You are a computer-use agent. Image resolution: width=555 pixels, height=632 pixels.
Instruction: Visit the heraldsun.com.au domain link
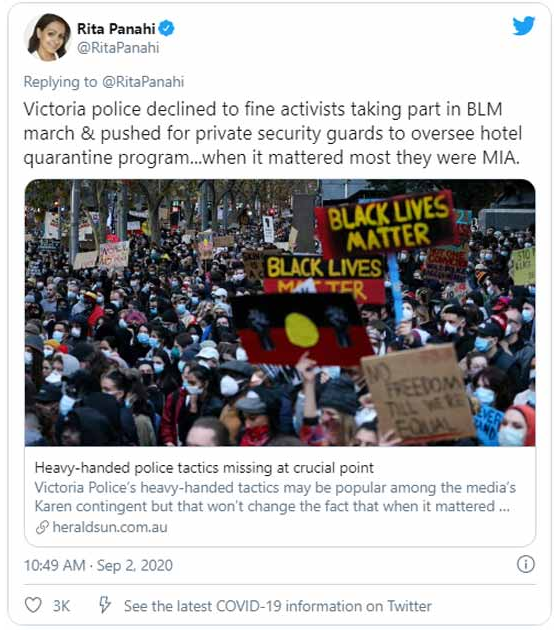[x=110, y=527]
